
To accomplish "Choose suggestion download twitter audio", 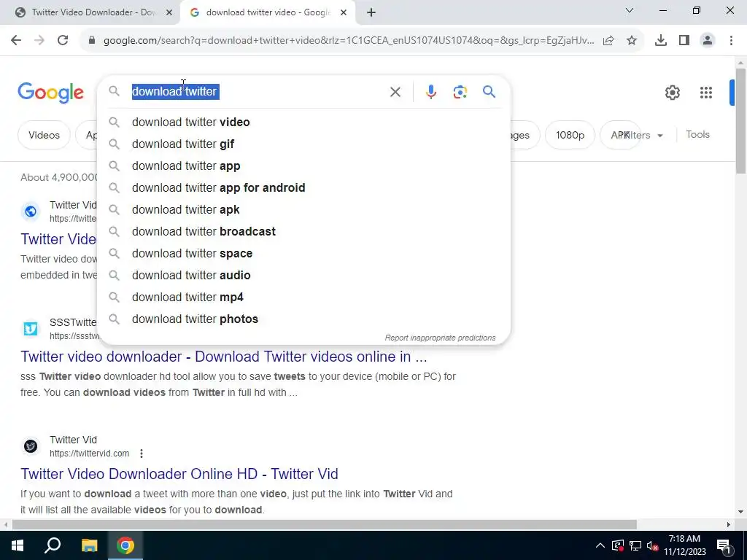I will (x=304, y=276).
